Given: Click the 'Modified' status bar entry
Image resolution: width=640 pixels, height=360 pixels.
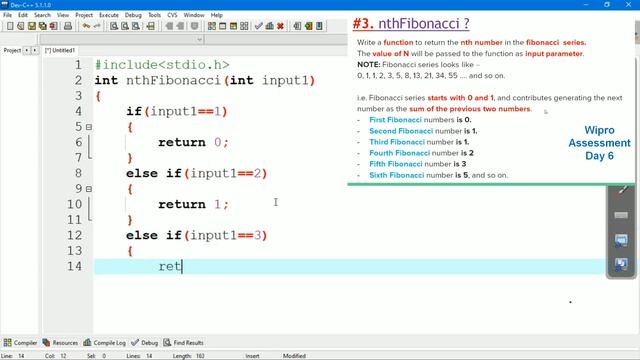Looking at the screenshot, I should point(294,356).
